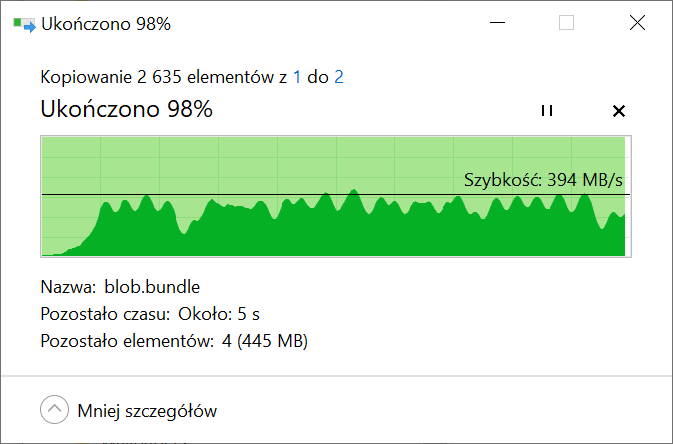Screen dimensions: 673x444
Task: Pause the file copy operation
Action: pos(547,110)
